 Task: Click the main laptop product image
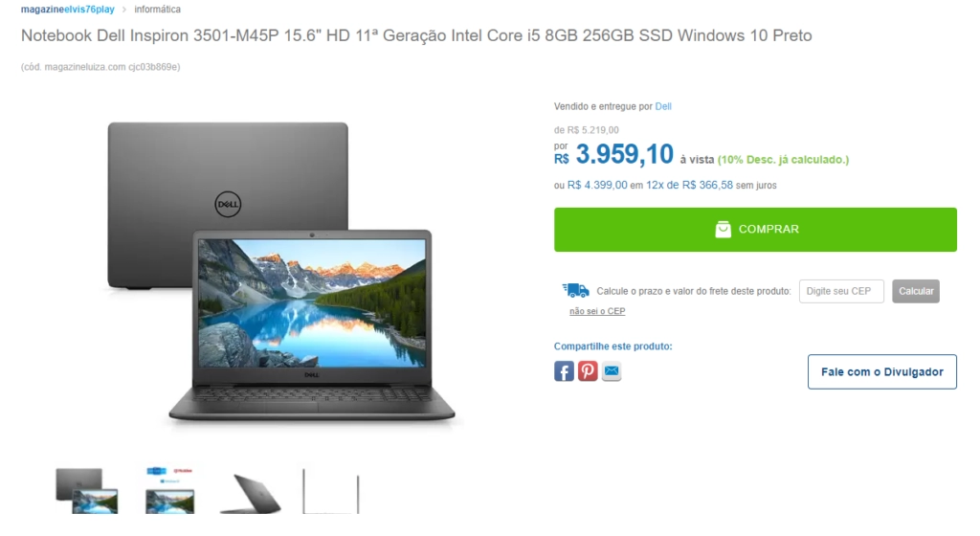[281, 273]
